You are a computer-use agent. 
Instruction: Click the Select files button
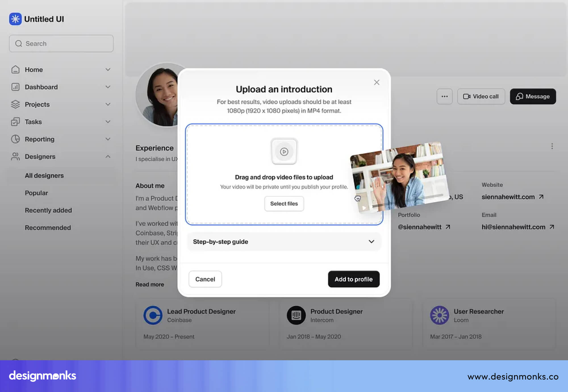[284, 203]
